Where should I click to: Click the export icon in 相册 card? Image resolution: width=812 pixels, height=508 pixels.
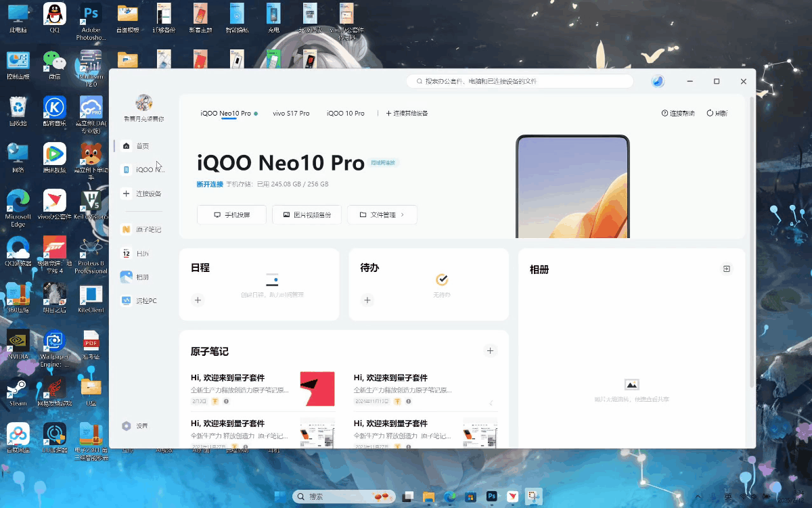coord(726,269)
